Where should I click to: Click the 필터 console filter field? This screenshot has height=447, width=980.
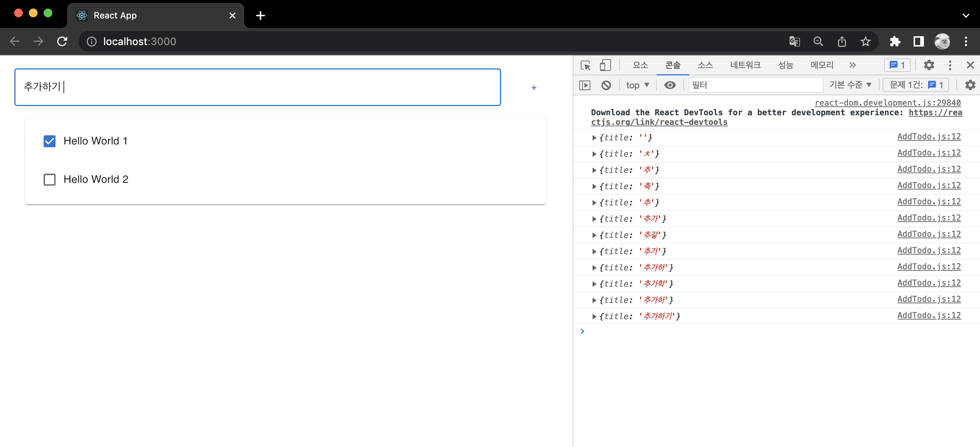[x=755, y=85]
